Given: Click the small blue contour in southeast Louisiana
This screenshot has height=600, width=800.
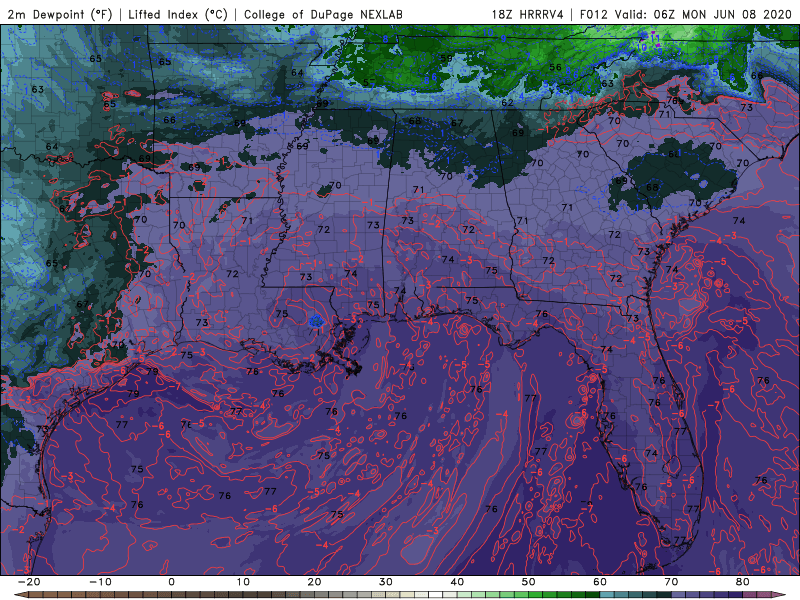Looking at the screenshot, I should (x=316, y=321).
